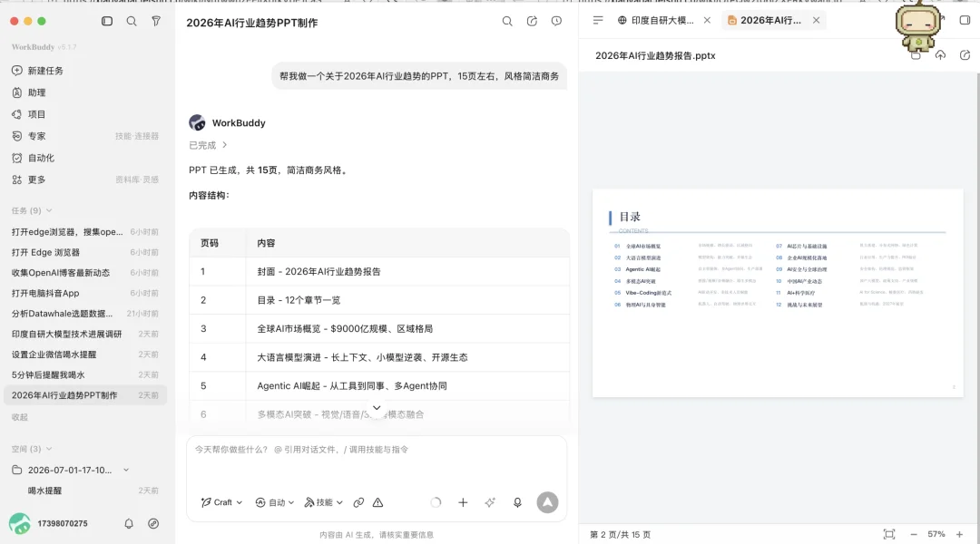Click the send arrow button
This screenshot has height=544, width=980.
pos(547,503)
